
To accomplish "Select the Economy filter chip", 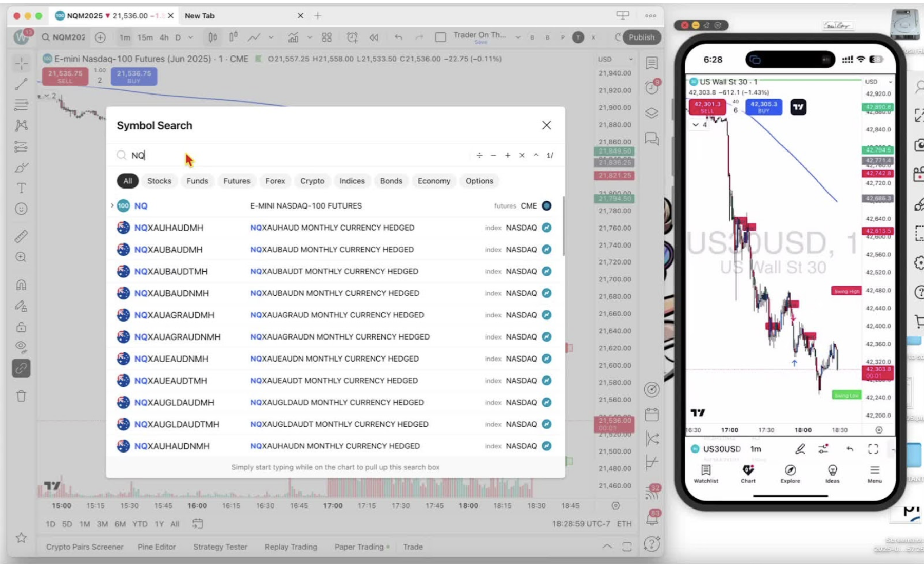I will click(x=434, y=181).
